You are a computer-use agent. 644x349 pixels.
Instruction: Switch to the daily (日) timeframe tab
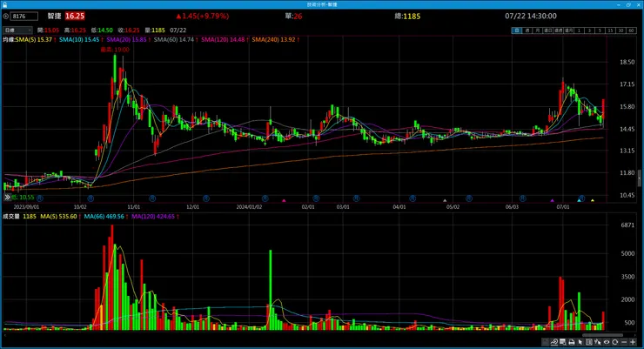pos(516,30)
